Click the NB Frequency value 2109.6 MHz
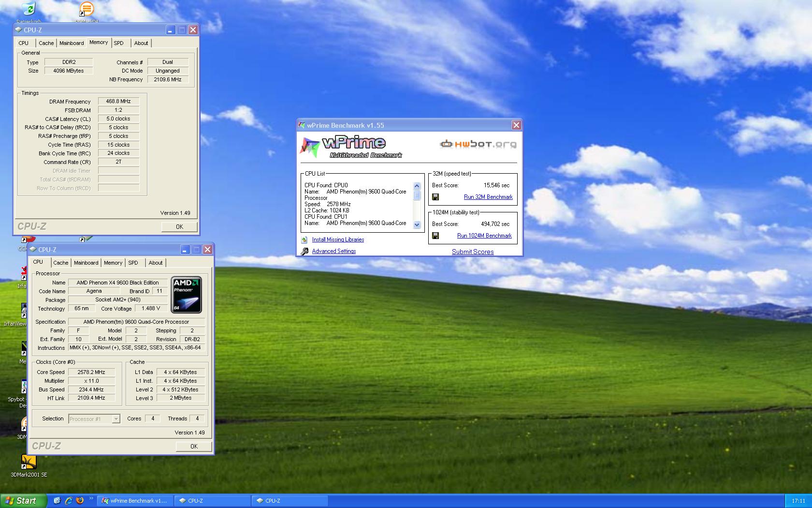This screenshot has height=508, width=812. pos(168,79)
